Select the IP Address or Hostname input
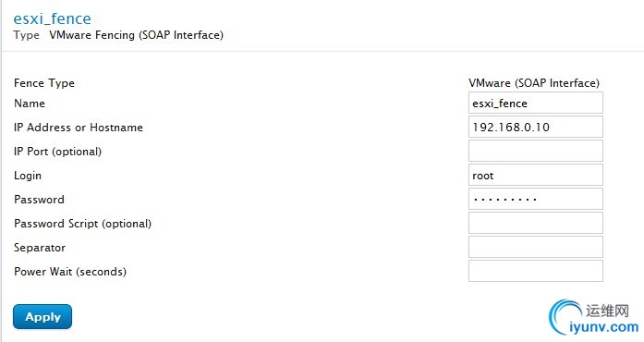Image resolution: width=644 pixels, height=342 pixels. pos(536,127)
